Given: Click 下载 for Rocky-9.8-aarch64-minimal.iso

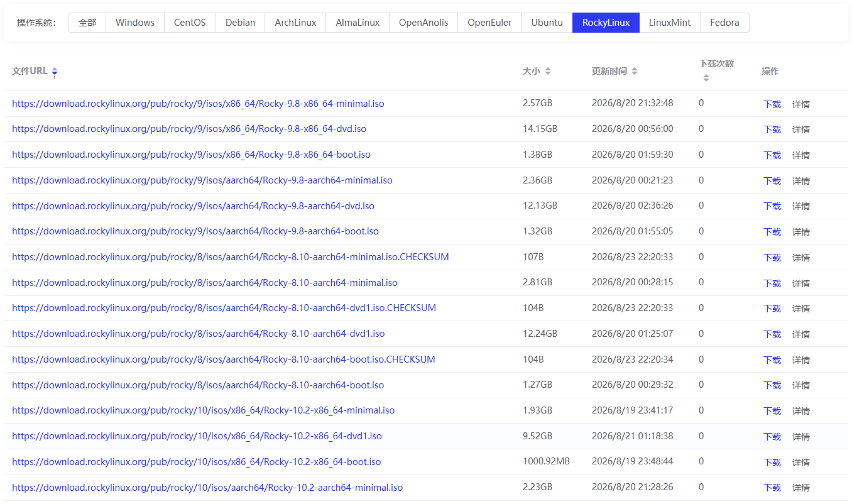Looking at the screenshot, I should [x=772, y=181].
